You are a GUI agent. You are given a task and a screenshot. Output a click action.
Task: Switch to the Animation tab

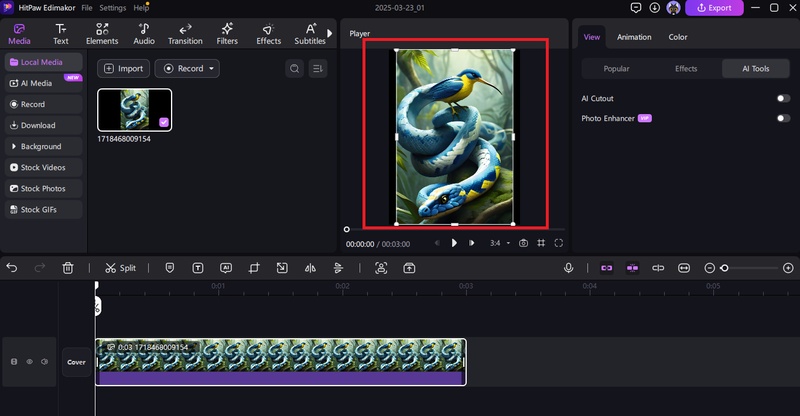tap(634, 37)
